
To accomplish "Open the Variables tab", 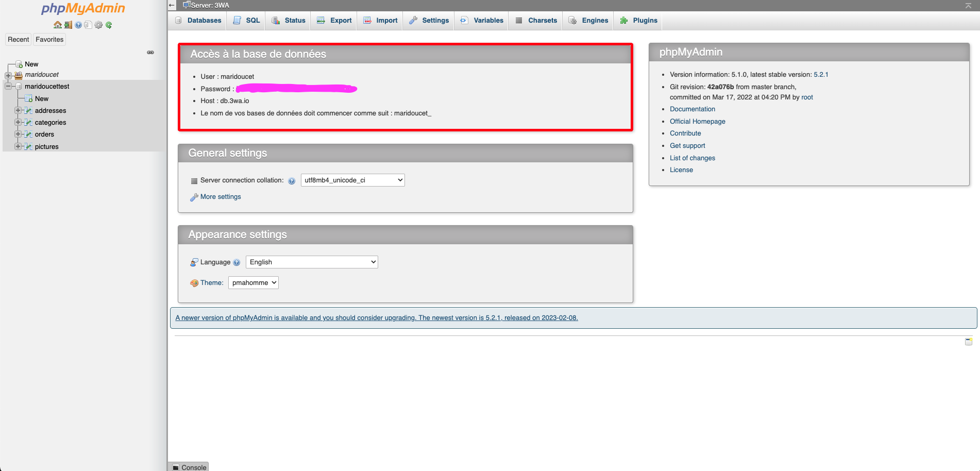I will 481,20.
